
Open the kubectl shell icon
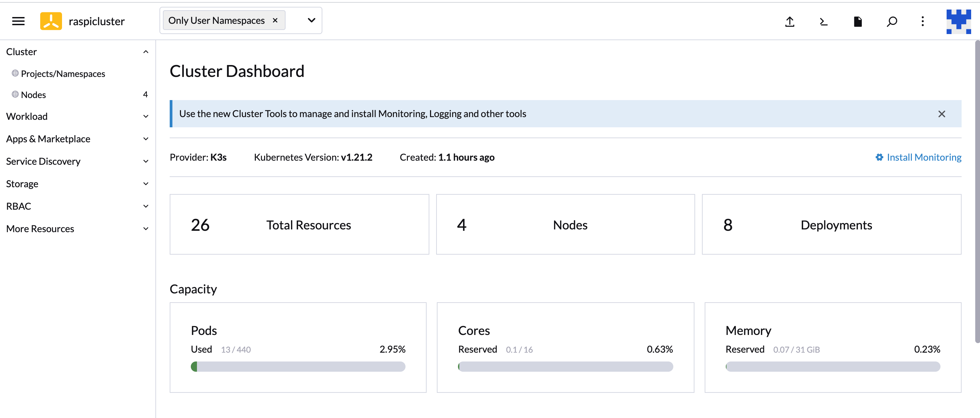pos(823,22)
